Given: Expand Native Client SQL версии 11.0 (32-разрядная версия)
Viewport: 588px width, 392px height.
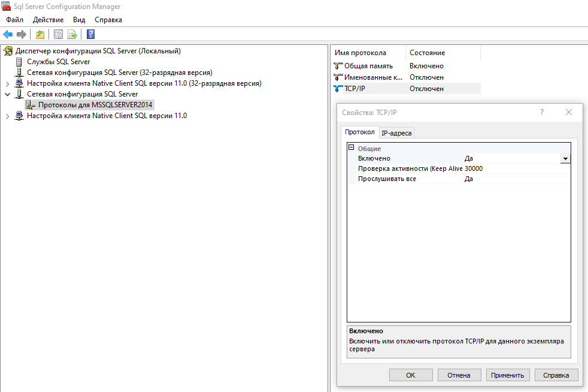Looking at the screenshot, I should pyautogui.click(x=8, y=84).
